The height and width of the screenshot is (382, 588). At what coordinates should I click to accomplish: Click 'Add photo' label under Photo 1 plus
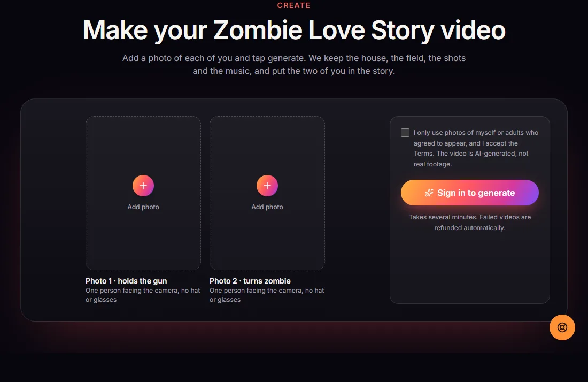[143, 207]
